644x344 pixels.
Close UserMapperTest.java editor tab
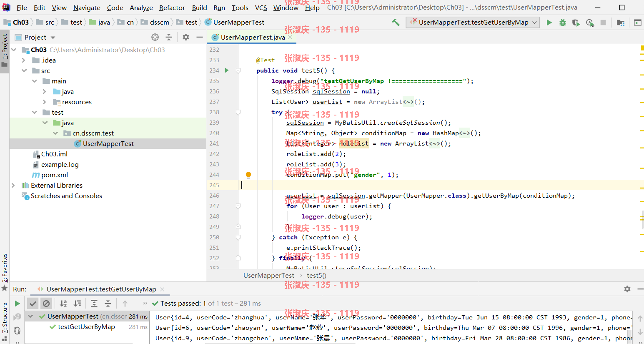(x=290, y=37)
